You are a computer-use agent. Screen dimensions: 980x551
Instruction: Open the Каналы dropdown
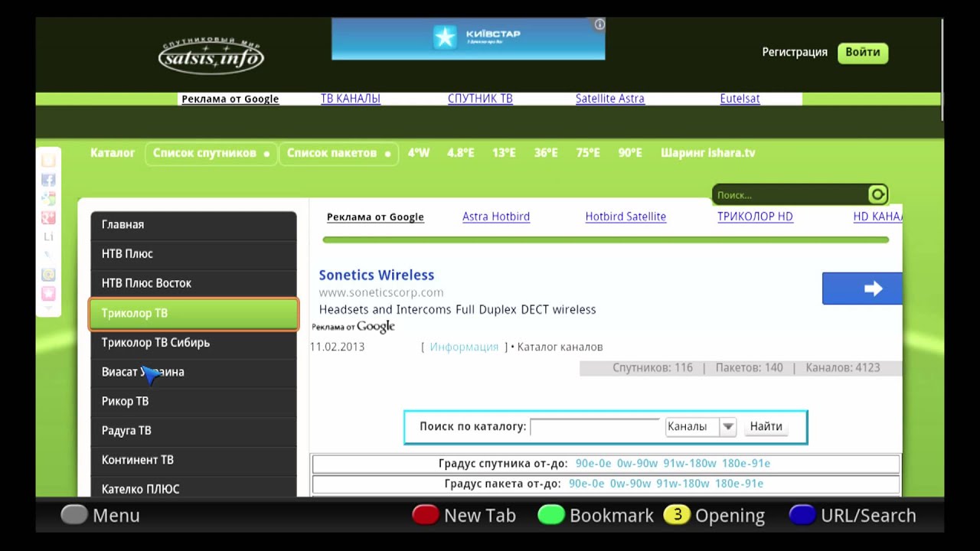tap(701, 427)
